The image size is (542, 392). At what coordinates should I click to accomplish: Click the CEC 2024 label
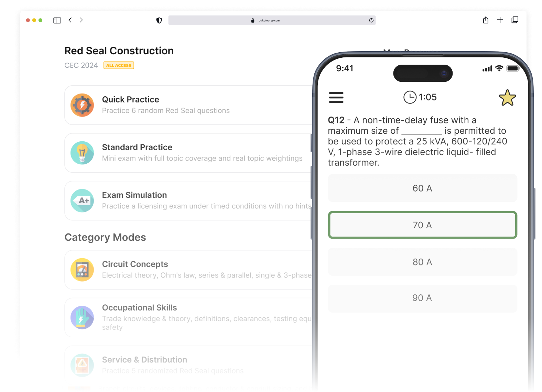81,65
